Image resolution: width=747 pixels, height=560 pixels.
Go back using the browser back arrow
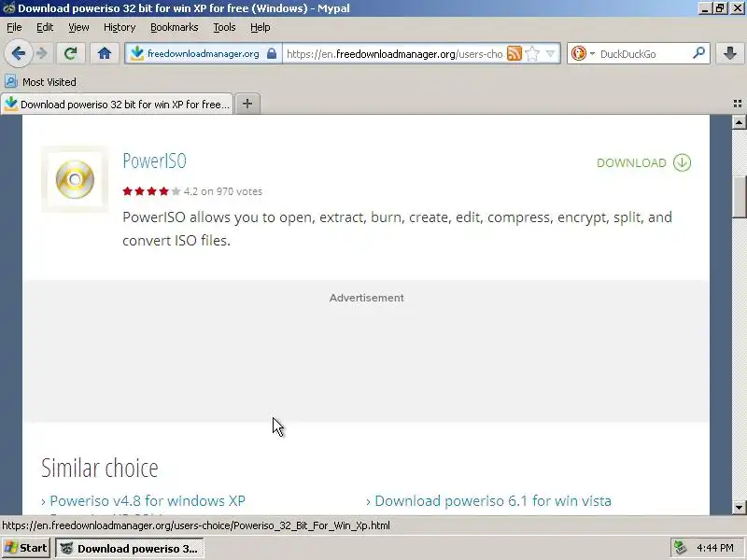click(18, 53)
